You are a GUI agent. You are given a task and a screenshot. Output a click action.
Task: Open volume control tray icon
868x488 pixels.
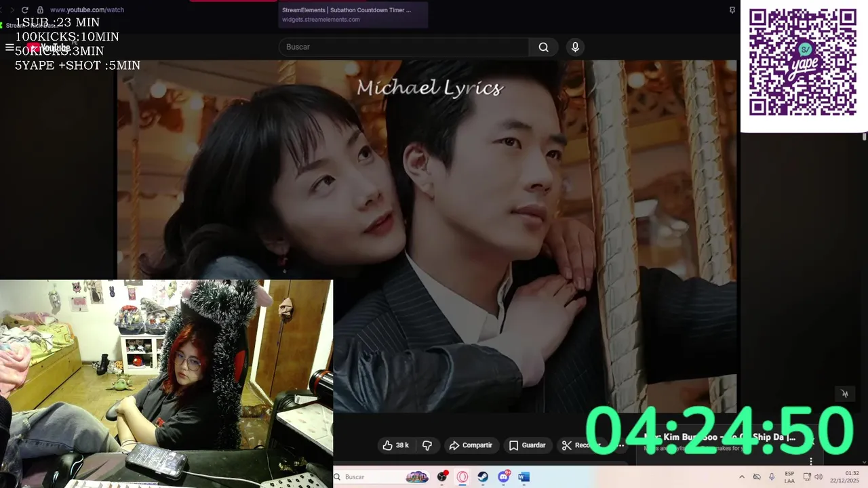(818, 477)
